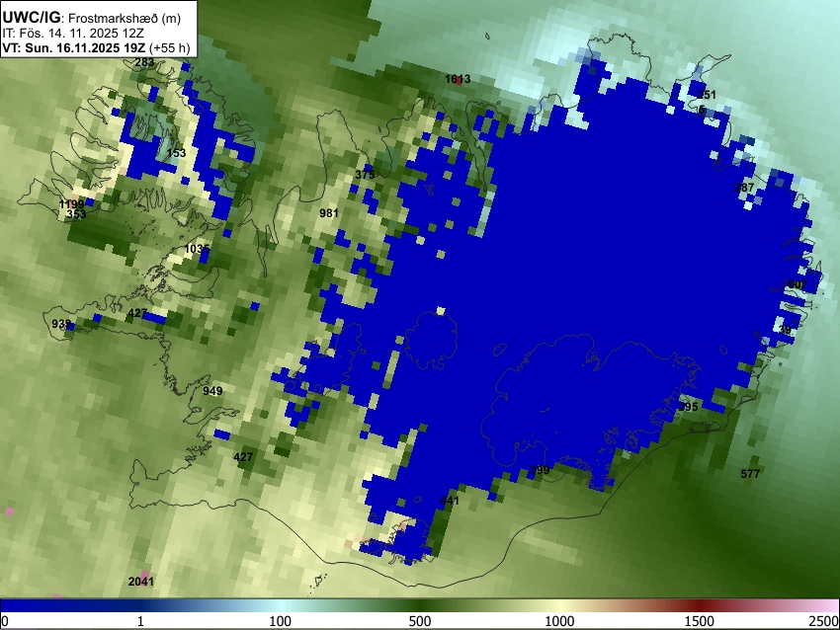Click the IT: Fös. 14. 11. 2025 12Z line
This screenshot has height=630, width=840.
pos(73,34)
